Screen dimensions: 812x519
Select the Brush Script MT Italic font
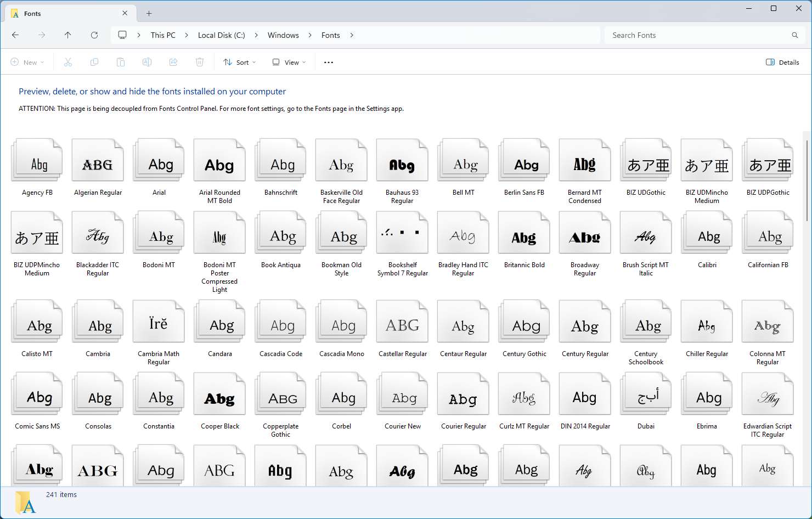click(x=646, y=244)
